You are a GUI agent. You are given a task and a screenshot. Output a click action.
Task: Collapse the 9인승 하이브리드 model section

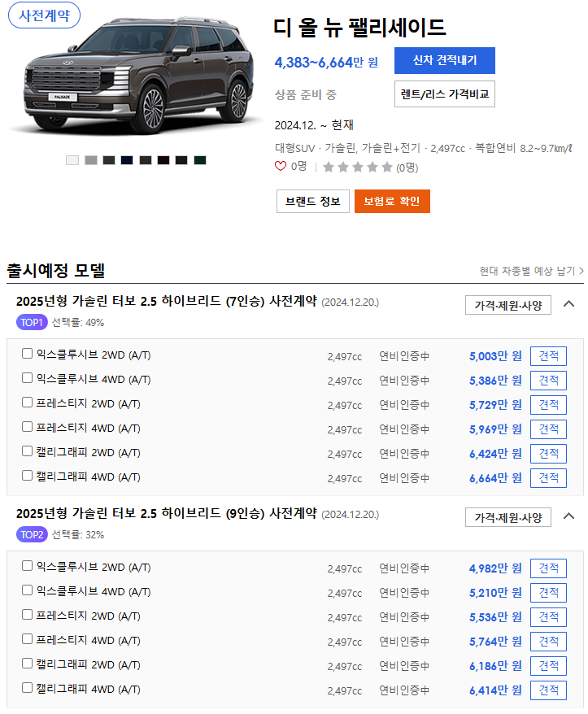pos(568,516)
